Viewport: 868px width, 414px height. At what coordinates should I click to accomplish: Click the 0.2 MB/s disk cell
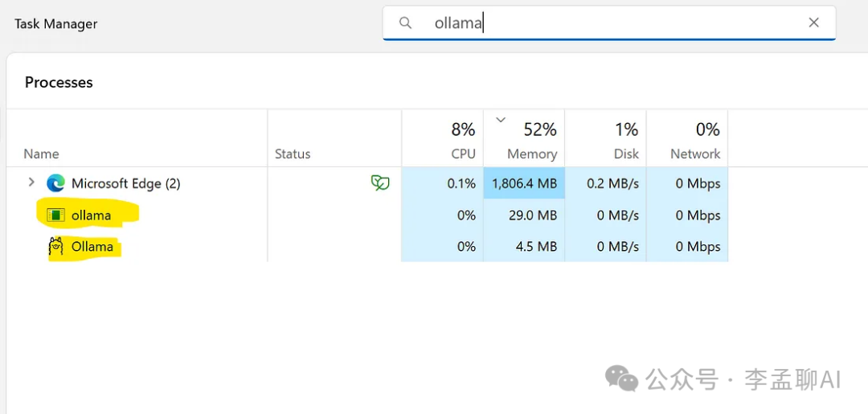606,183
